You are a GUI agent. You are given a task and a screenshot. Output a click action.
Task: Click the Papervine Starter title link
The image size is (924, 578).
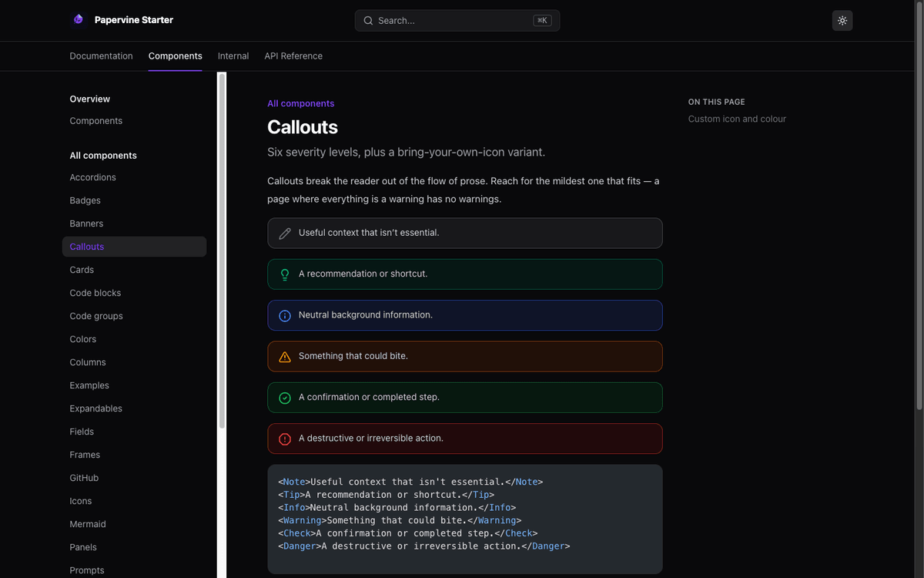[134, 20]
